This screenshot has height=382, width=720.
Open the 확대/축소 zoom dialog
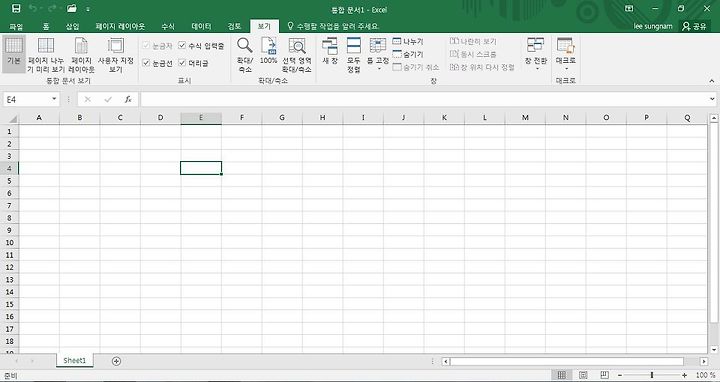point(245,55)
